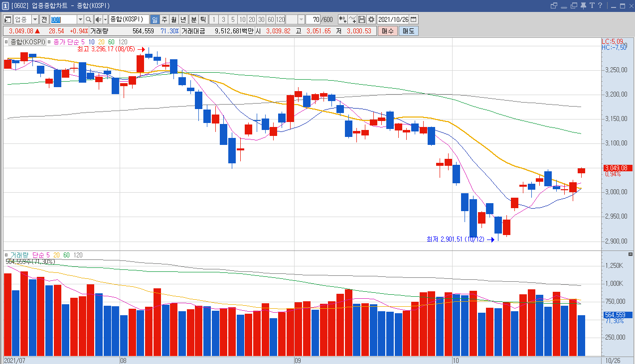Click the 5 moving average legend number
This screenshot has width=635, height=364.
click(83, 42)
